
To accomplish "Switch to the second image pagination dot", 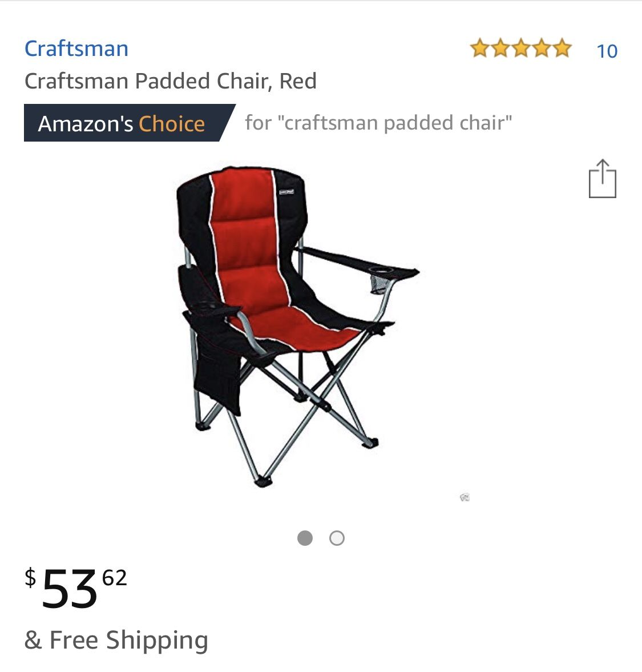I will (x=337, y=538).
